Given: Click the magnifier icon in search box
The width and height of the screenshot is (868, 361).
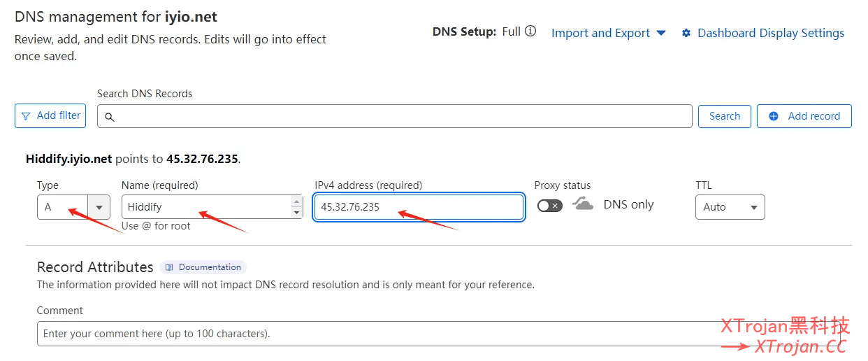Looking at the screenshot, I should pos(110,117).
